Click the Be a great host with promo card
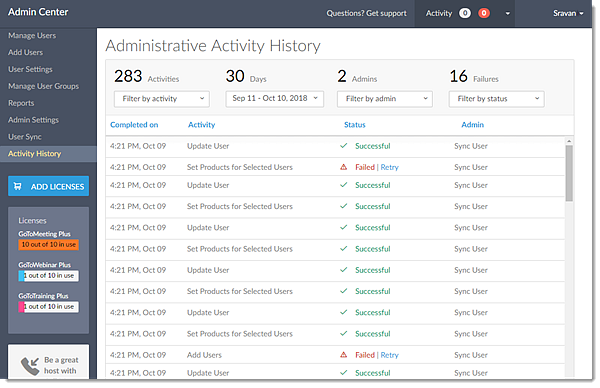600x388 pixels. pos(49,362)
